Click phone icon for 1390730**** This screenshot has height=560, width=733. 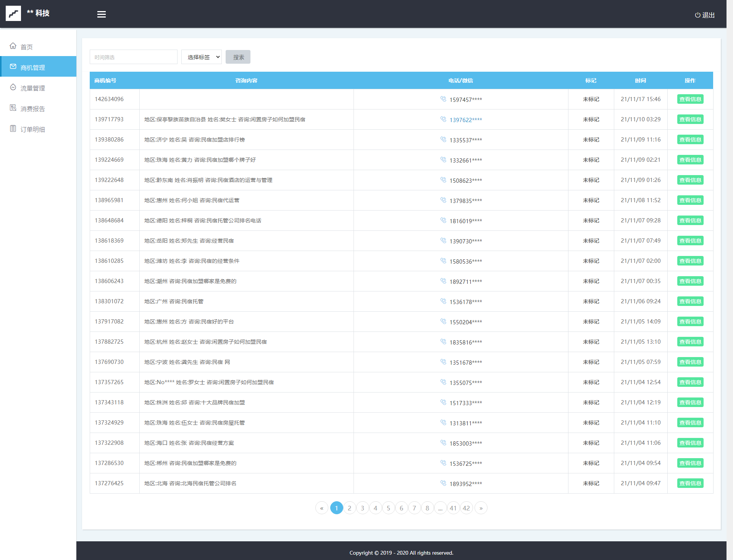pyautogui.click(x=443, y=240)
